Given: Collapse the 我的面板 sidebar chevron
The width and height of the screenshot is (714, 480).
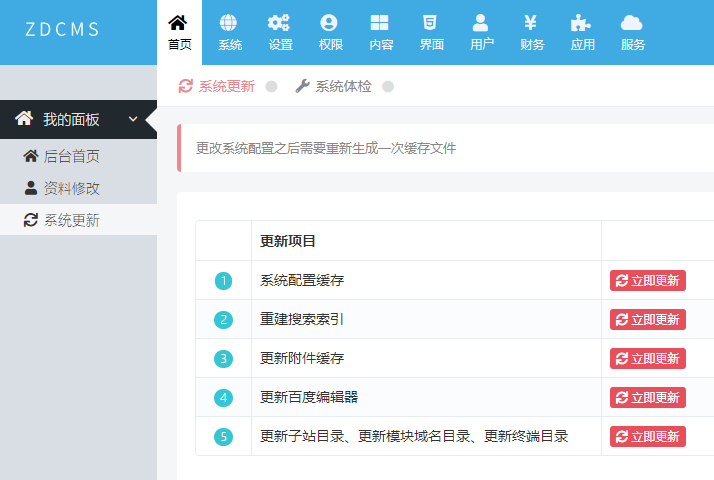Looking at the screenshot, I should pyautogui.click(x=133, y=120).
